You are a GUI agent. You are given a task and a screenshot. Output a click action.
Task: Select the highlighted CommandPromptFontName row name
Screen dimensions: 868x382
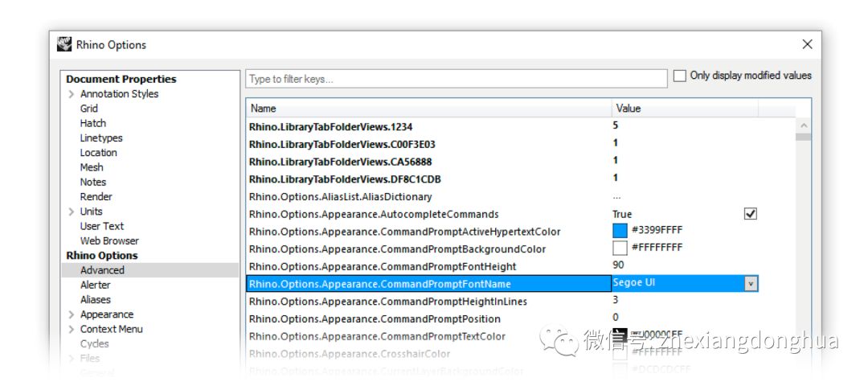point(379,284)
